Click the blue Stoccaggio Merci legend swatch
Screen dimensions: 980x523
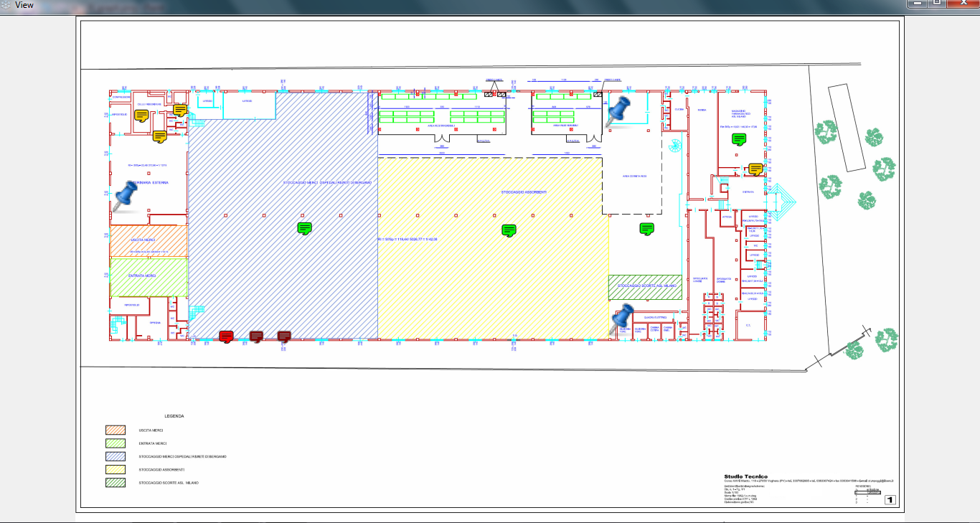[116, 456]
